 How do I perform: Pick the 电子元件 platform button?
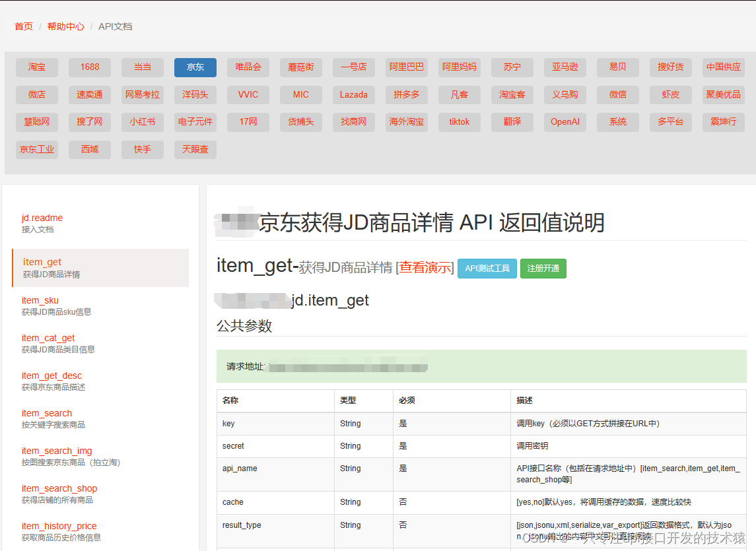coord(195,122)
